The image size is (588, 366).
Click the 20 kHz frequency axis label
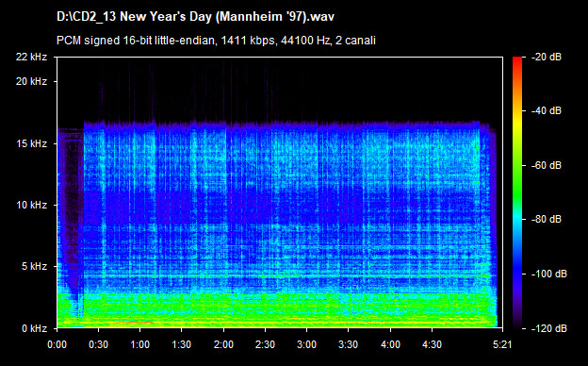[x=31, y=81]
